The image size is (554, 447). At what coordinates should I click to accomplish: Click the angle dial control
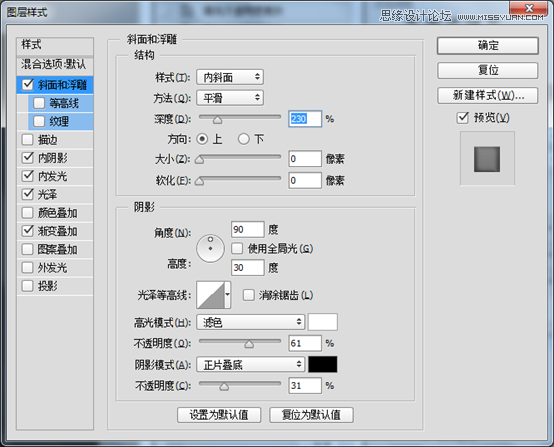click(211, 248)
